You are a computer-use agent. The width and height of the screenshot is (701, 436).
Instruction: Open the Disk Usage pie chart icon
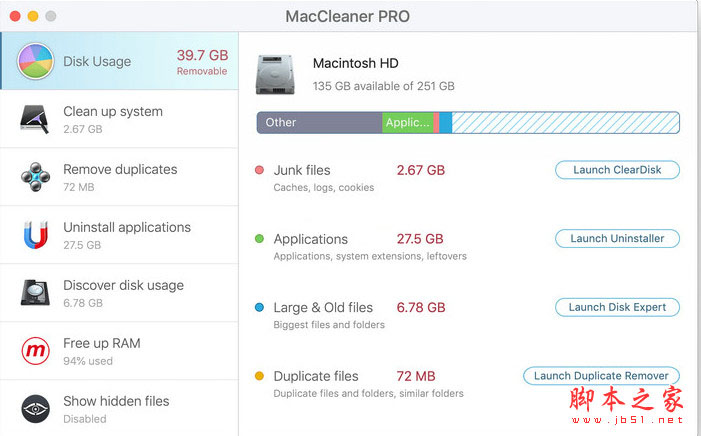(37, 62)
